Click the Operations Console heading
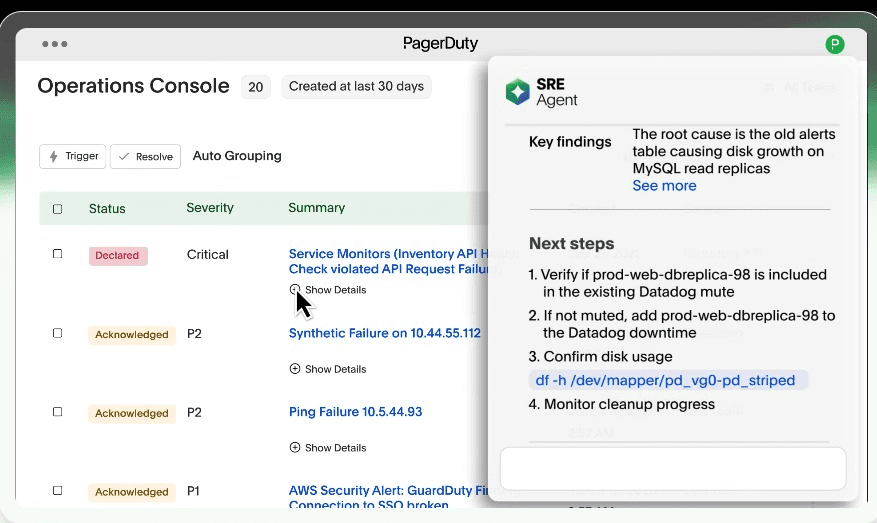Screen dimensions: 877x523 point(133,86)
